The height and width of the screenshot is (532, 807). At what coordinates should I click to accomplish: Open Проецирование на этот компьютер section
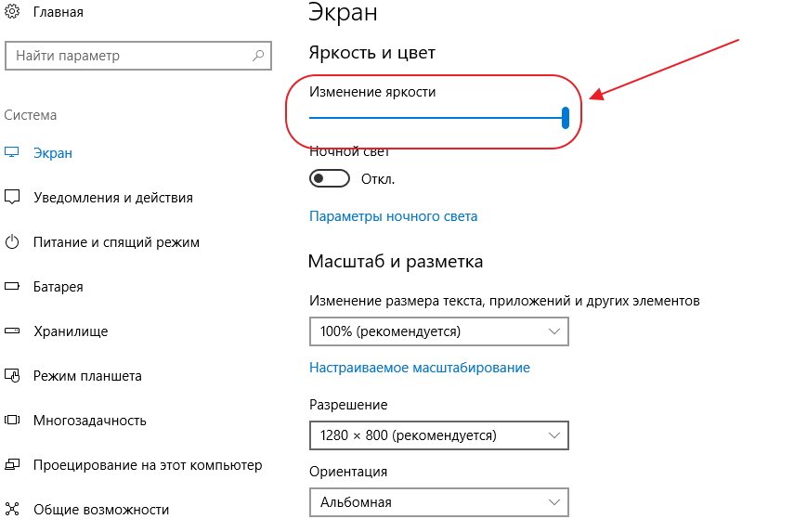(x=147, y=464)
